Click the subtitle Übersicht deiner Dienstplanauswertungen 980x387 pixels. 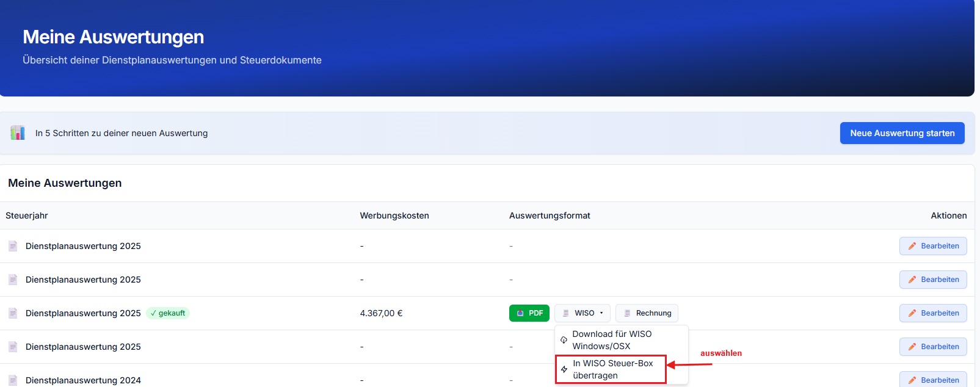click(172, 60)
